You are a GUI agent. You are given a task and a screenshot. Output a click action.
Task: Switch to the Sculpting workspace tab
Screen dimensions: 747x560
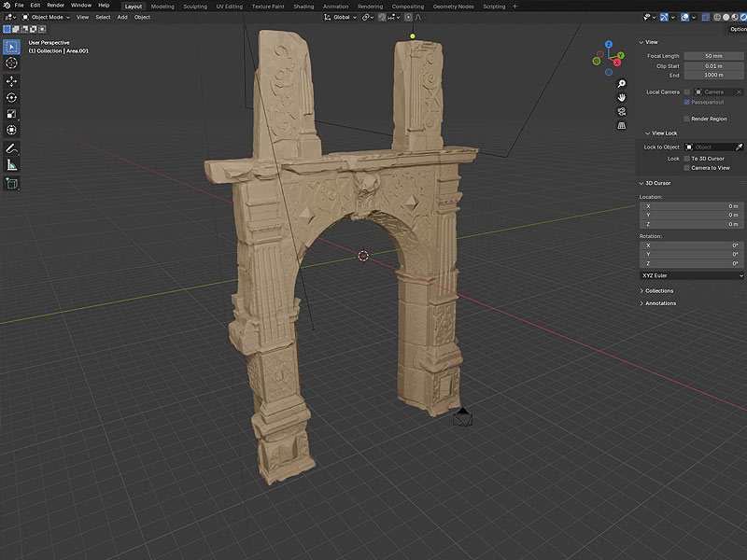point(195,6)
